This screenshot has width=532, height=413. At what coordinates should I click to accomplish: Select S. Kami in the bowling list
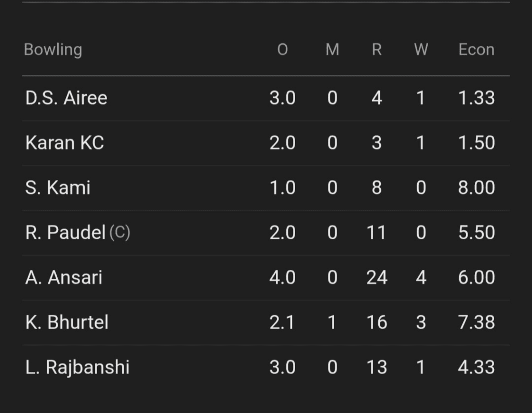pos(58,188)
